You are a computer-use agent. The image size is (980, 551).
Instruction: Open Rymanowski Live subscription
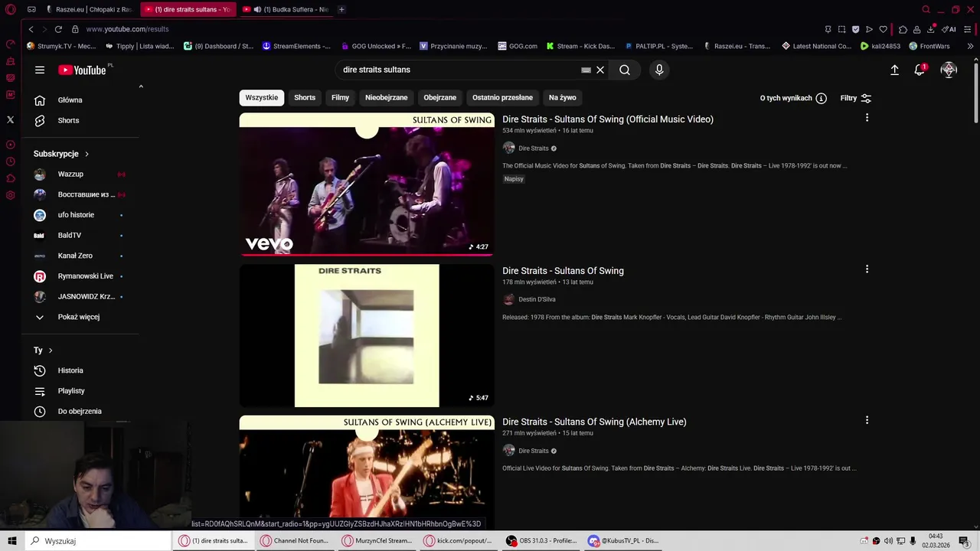tap(81, 276)
